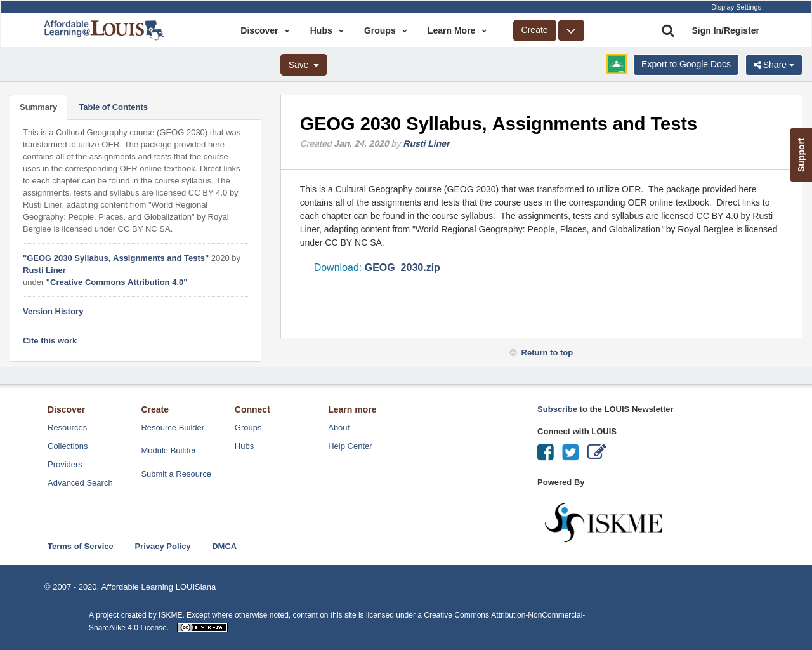Open the LOUIS Facebook page icon
812x650 pixels.
546,452
